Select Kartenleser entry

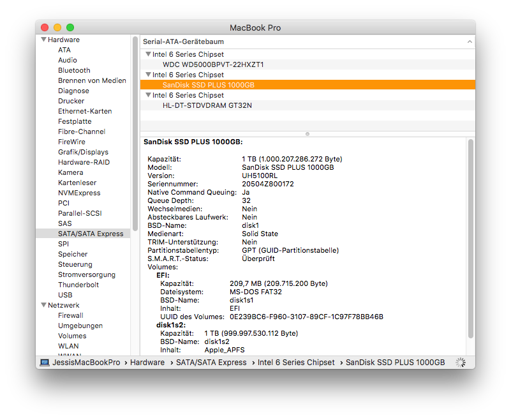point(77,183)
